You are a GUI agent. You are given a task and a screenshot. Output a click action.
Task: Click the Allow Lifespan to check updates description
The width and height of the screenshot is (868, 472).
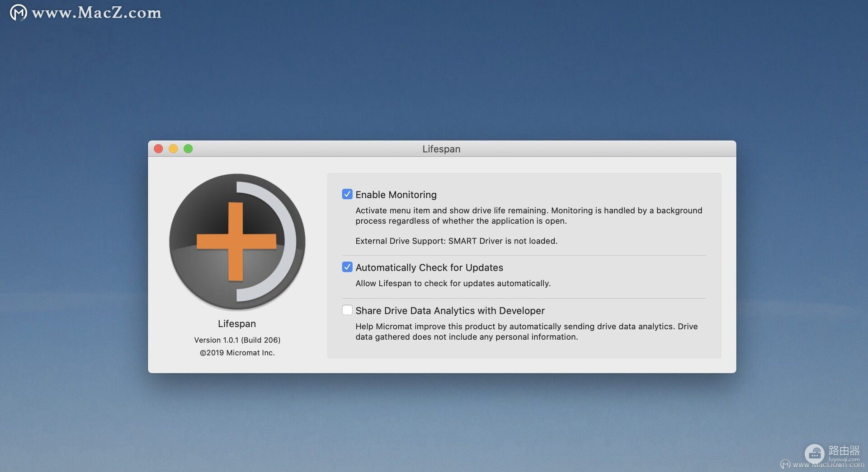click(x=453, y=284)
